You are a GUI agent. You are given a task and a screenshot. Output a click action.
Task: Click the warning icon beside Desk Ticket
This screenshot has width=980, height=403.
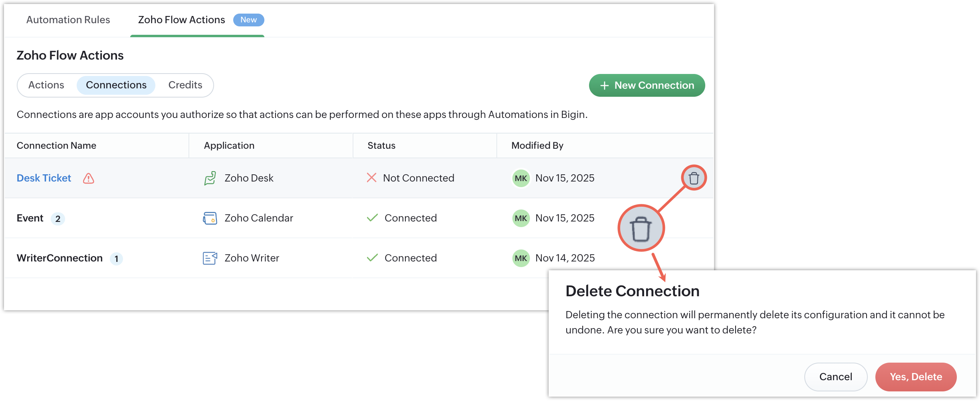click(88, 178)
